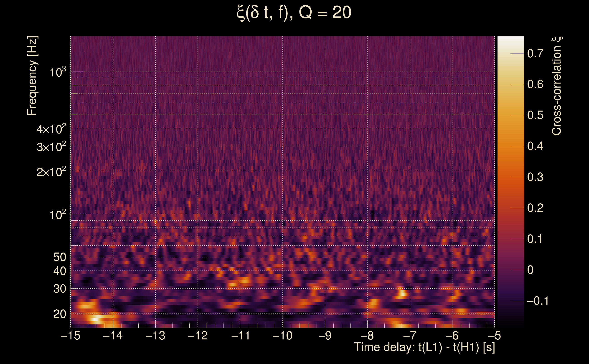This screenshot has height=364, width=589.
Task: Click the Cross-correlation ξ colorbar label
Action: 556,86
